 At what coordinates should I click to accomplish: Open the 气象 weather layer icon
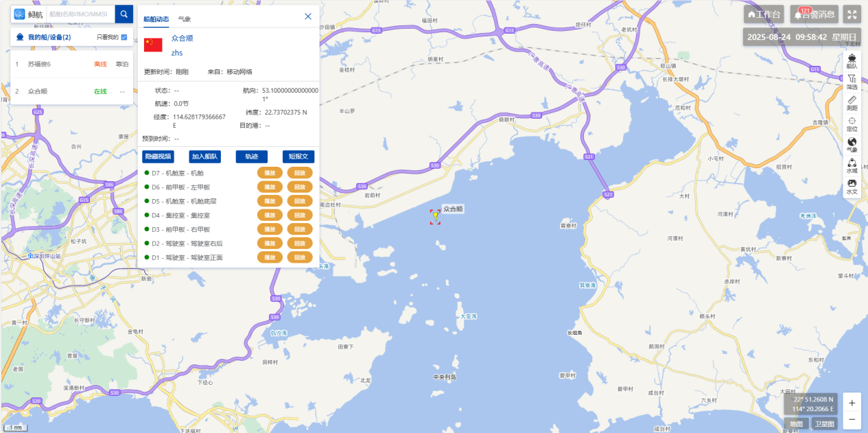point(852,145)
